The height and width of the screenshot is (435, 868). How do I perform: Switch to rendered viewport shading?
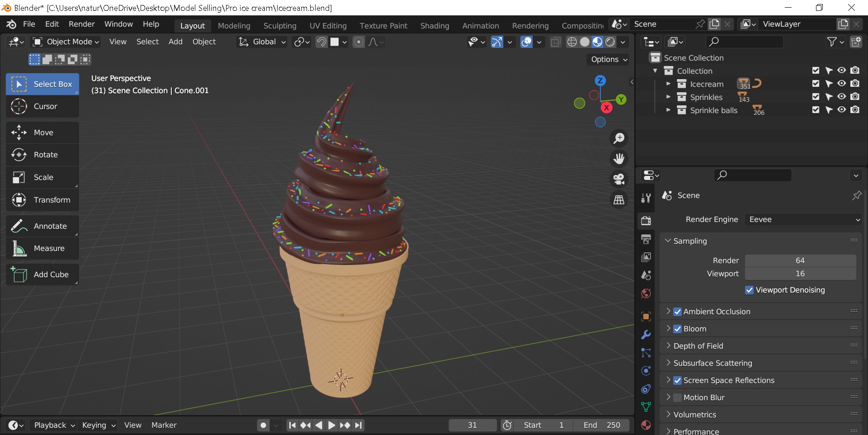[610, 42]
